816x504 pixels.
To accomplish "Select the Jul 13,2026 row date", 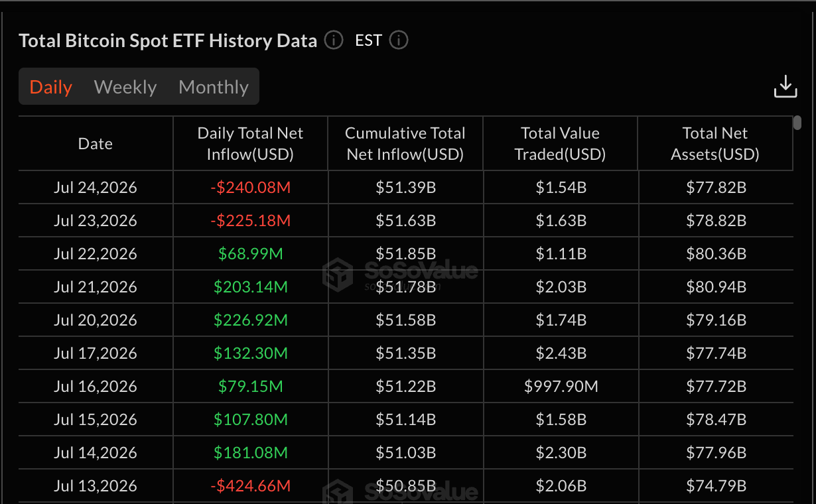I will coord(96,486).
